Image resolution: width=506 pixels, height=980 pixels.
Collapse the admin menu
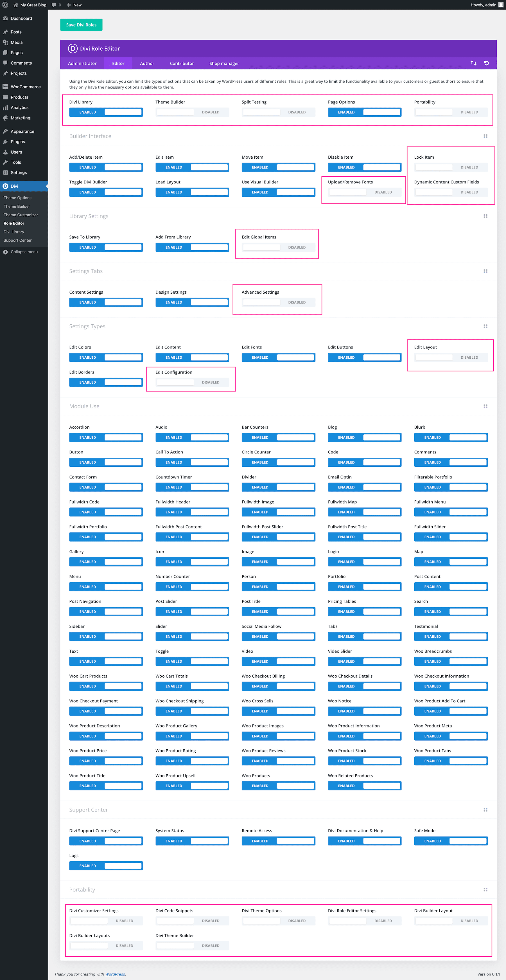24,251
